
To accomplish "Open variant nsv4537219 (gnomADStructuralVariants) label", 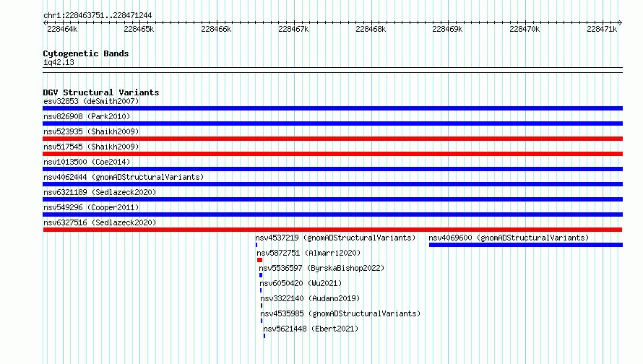I will pos(335,238).
